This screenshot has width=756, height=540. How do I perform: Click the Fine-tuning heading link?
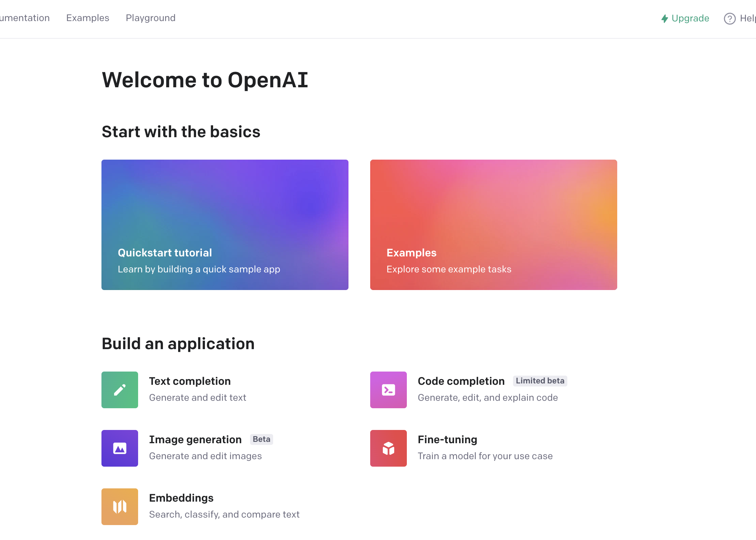pyautogui.click(x=447, y=439)
